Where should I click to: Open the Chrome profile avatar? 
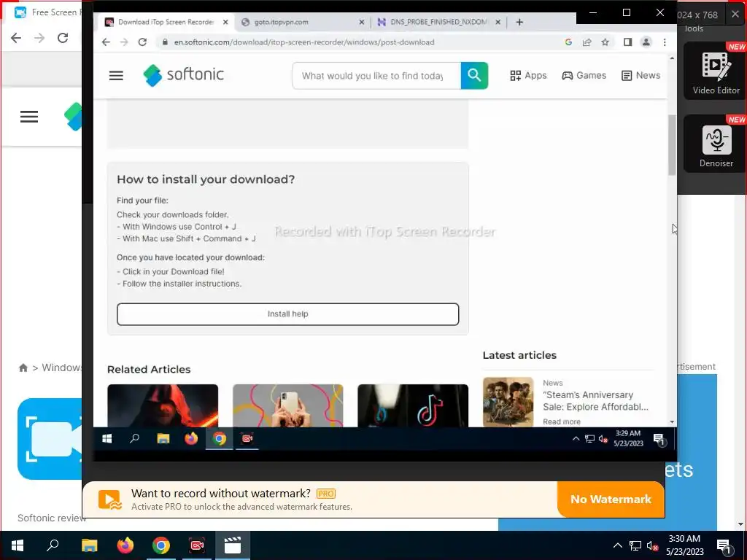coord(646,42)
